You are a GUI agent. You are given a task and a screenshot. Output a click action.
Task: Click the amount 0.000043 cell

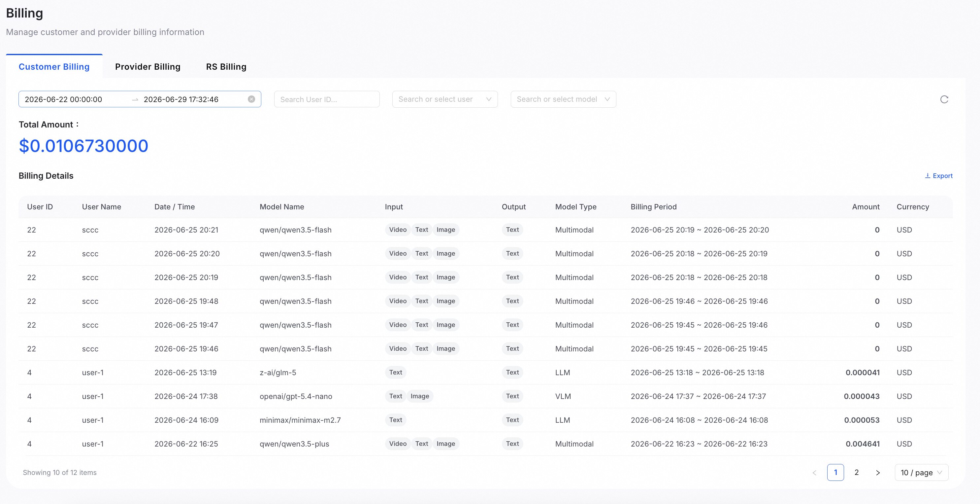[862, 396]
